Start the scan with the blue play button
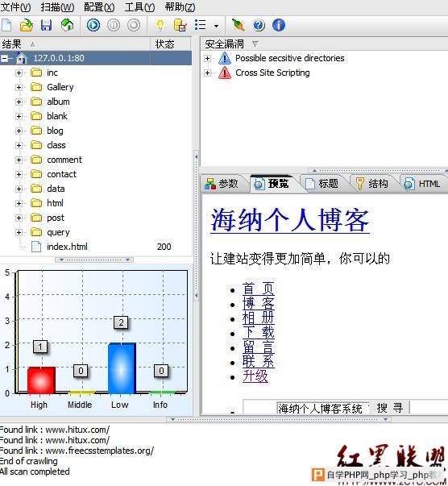The height and width of the screenshot is (486, 448). (x=93, y=25)
